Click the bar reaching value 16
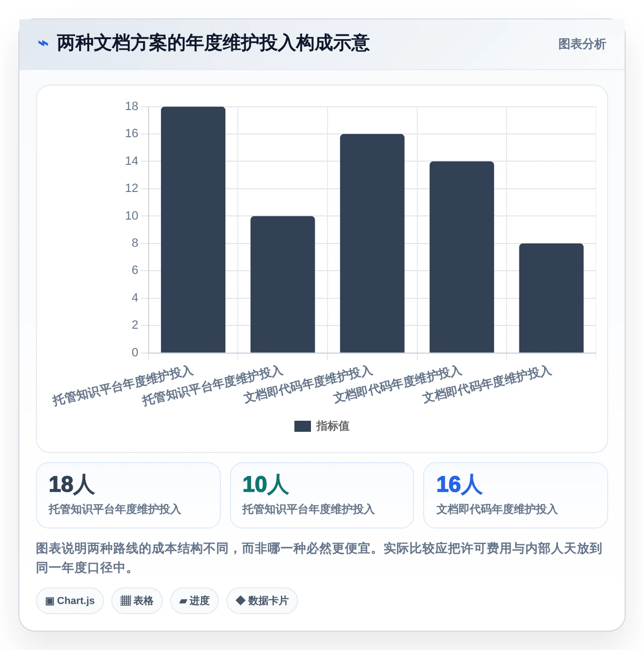 click(x=372, y=244)
